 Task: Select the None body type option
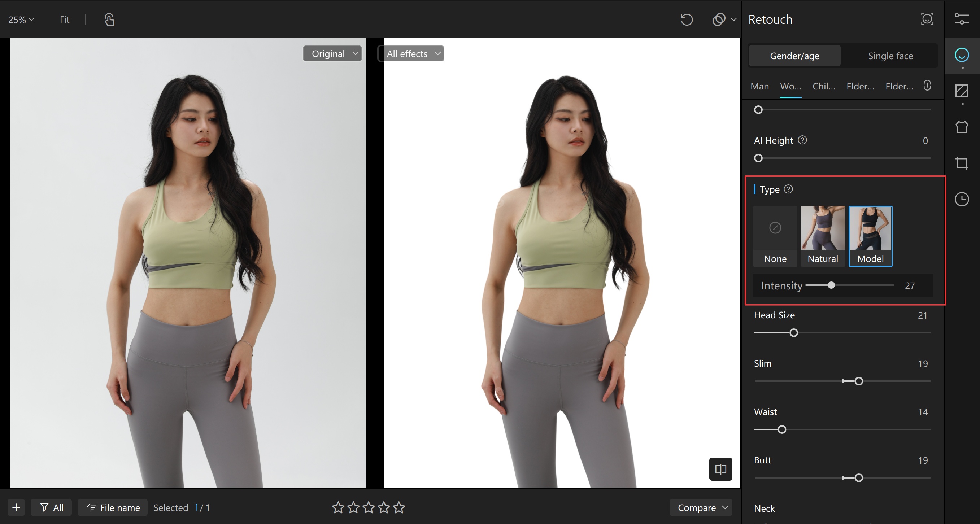tap(775, 236)
